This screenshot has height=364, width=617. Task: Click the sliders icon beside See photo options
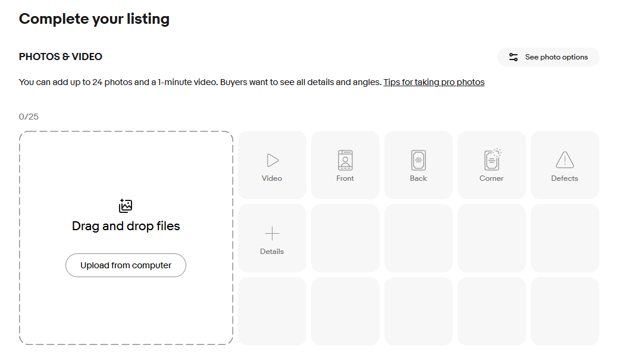click(513, 57)
